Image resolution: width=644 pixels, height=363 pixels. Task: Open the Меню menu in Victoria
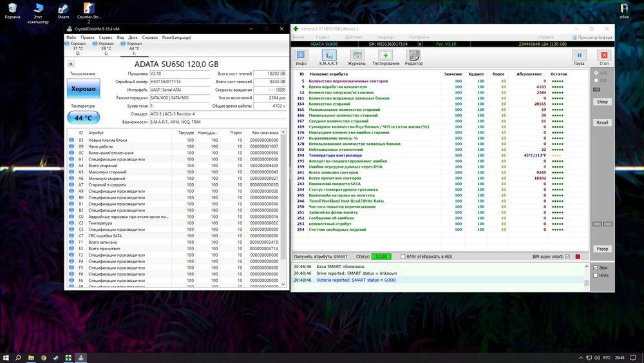pos(299,37)
